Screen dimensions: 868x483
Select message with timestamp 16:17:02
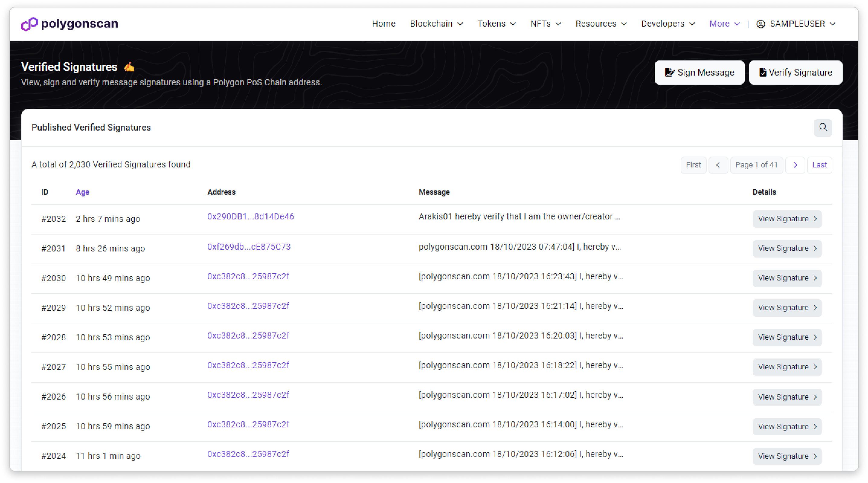(x=521, y=395)
